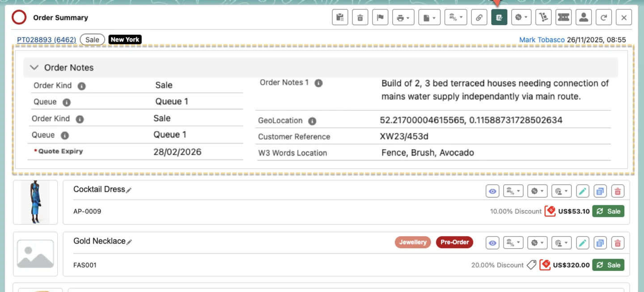644x292 pixels.
Task: Show info for Order Notes 1
Action: point(318,83)
